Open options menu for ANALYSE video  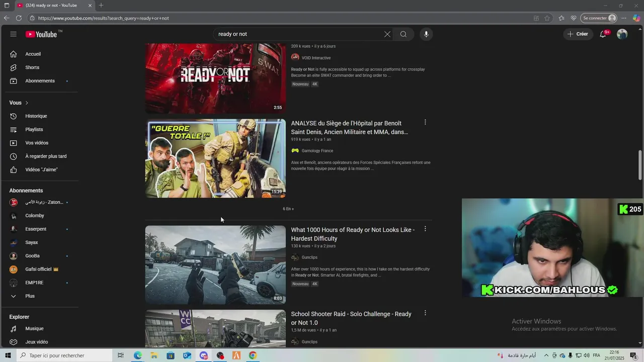click(425, 122)
